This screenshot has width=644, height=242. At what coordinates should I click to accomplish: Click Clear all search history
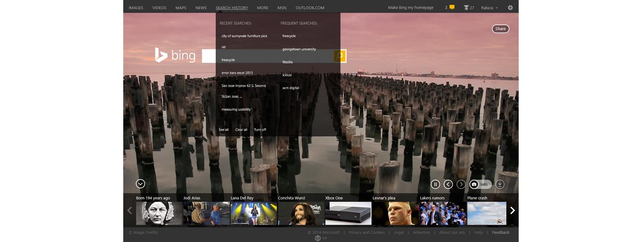coord(241,130)
